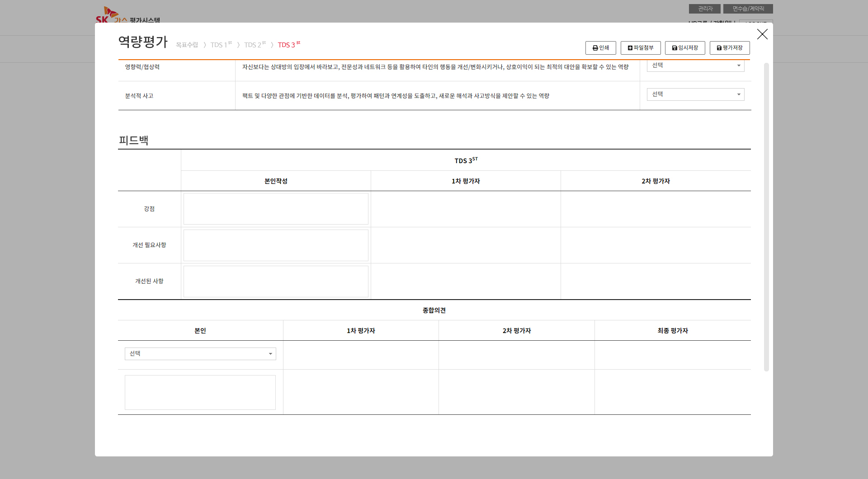Click the 파일첨부 attach file button
Screen dimensions: 868x479
point(640,48)
